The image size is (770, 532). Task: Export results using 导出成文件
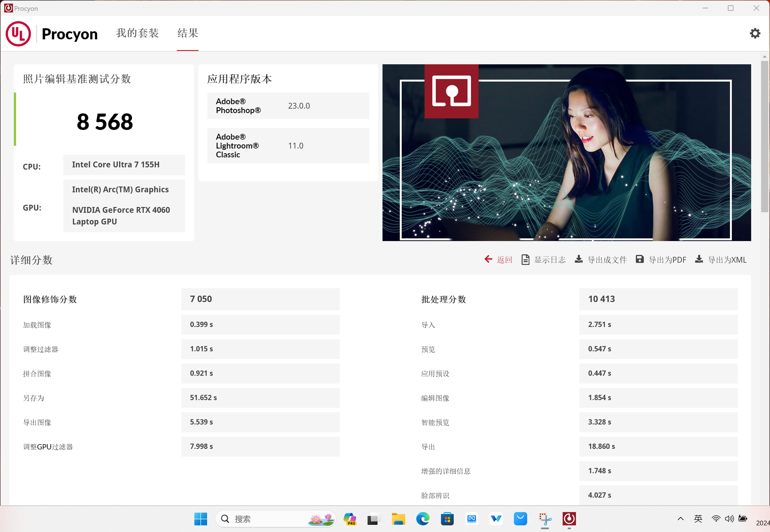(x=607, y=260)
